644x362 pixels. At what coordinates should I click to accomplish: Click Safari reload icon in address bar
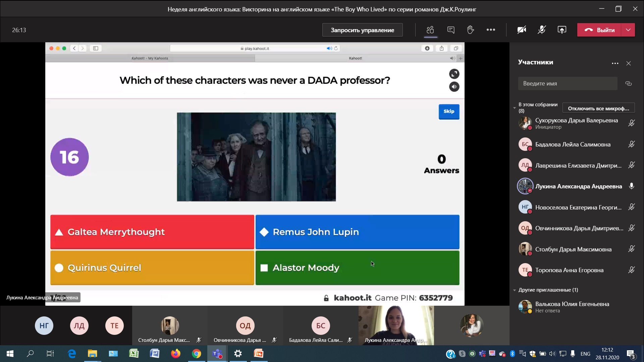coord(336,48)
